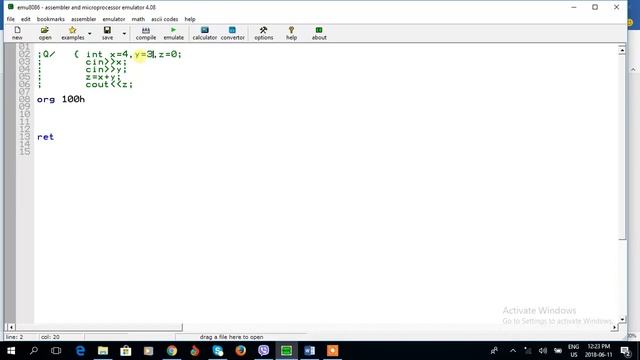This screenshot has height=360, width=640.
Task: Open Viber from the taskbar
Action: [x=264, y=351]
